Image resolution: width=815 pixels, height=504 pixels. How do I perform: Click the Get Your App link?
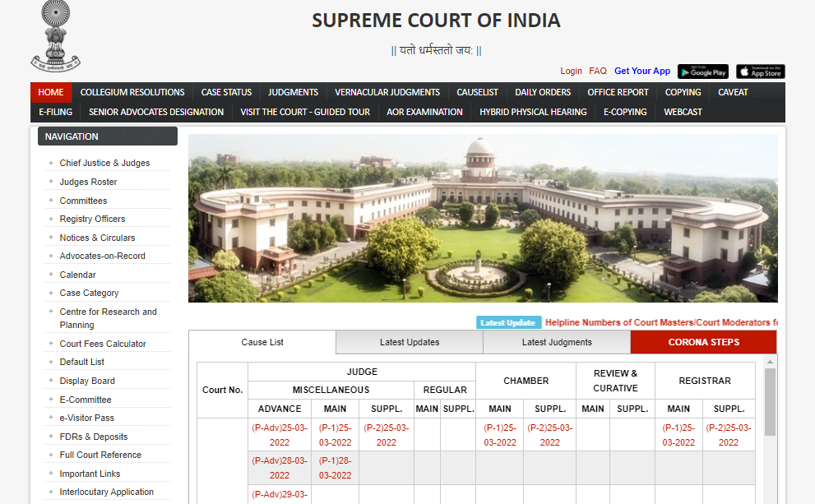click(642, 72)
